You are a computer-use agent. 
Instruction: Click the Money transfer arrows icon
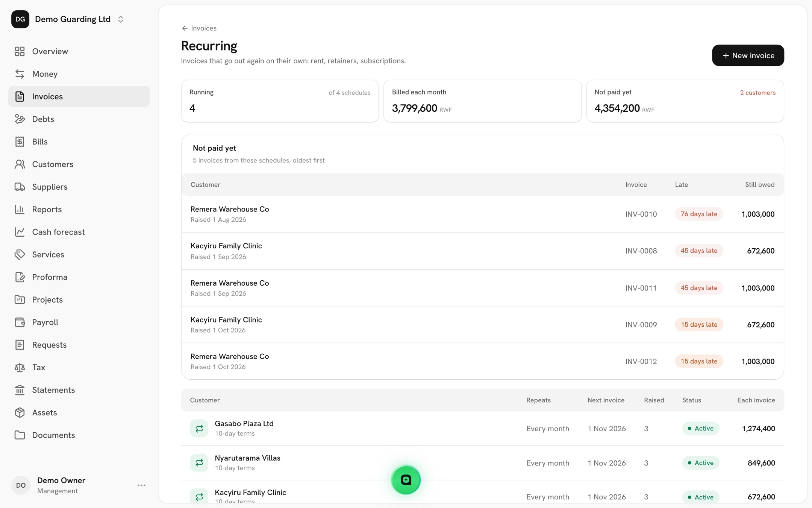pyautogui.click(x=20, y=74)
